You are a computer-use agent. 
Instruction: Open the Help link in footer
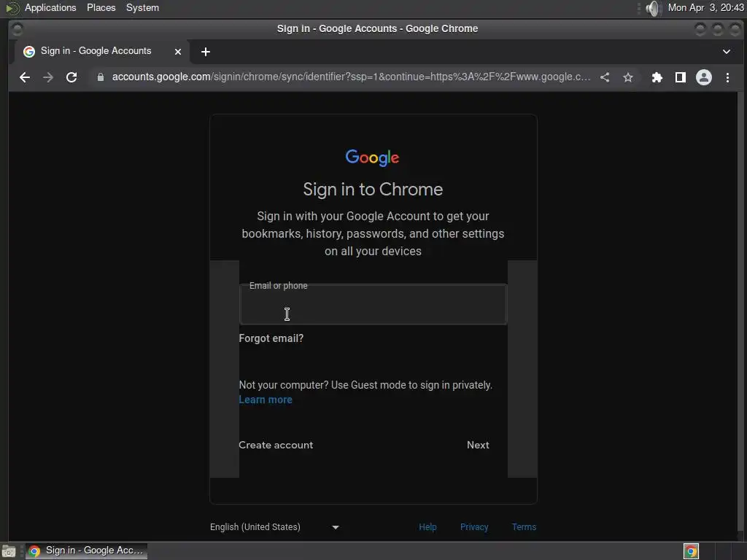(x=427, y=526)
